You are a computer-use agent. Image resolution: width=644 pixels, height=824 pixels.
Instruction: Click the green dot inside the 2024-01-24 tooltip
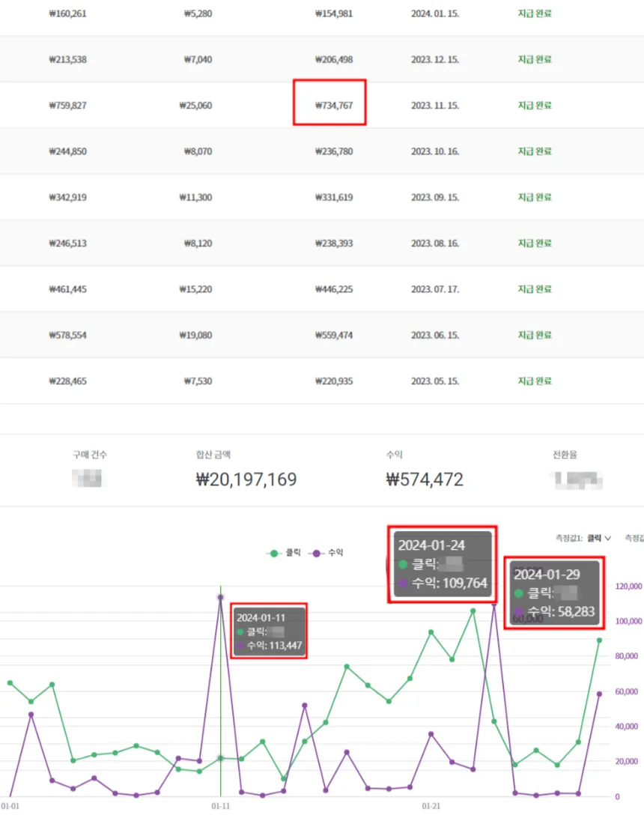click(404, 565)
